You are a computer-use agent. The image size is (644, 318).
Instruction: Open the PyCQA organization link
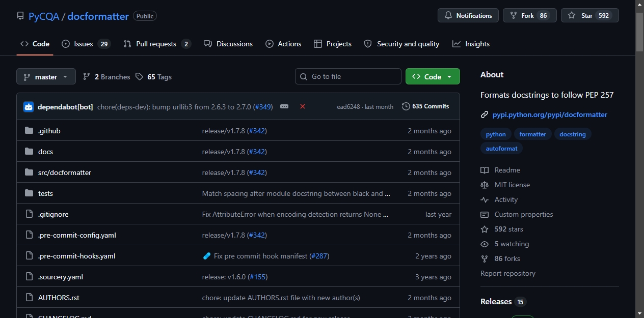(43, 16)
